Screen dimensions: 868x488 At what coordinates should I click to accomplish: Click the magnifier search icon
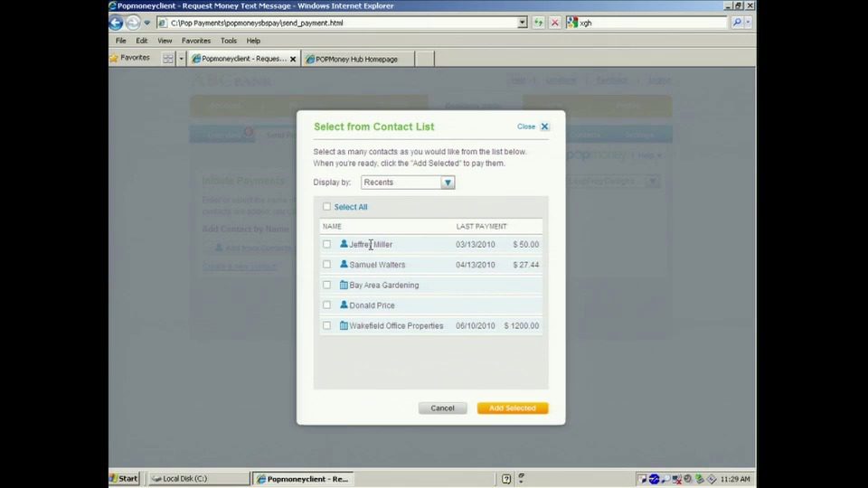click(737, 23)
